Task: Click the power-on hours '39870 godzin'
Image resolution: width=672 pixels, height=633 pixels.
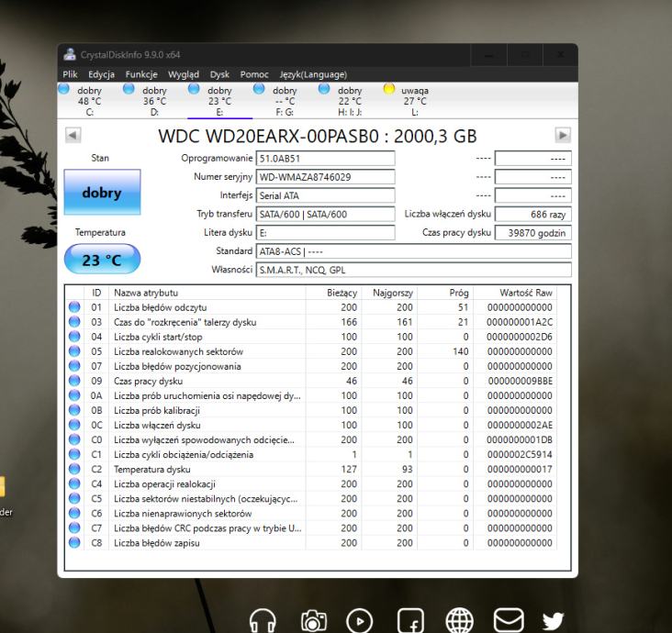Action: coord(533,233)
